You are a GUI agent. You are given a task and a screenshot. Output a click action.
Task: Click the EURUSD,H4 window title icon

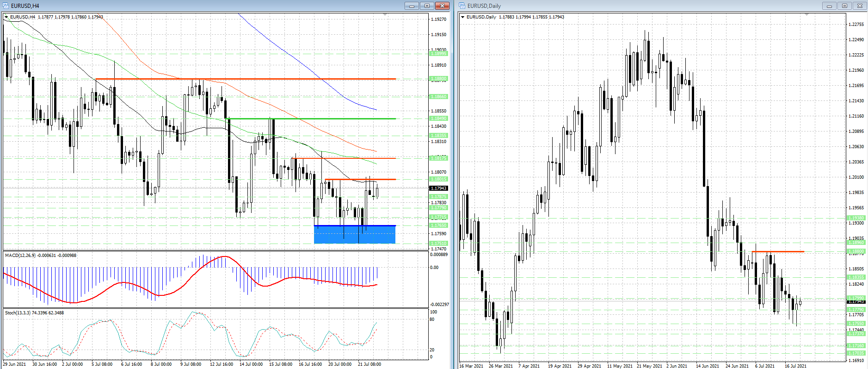6,6
